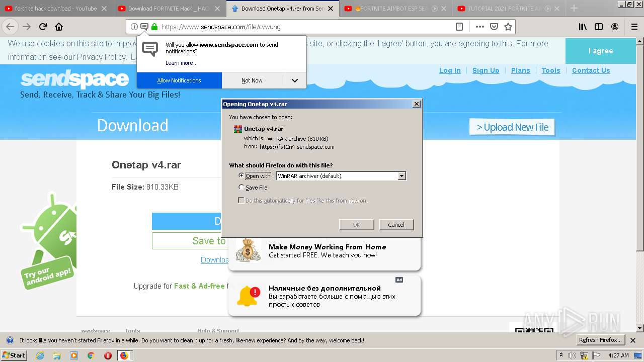644x362 pixels.
Task: Click the sendspace logo
Action: tap(74, 79)
